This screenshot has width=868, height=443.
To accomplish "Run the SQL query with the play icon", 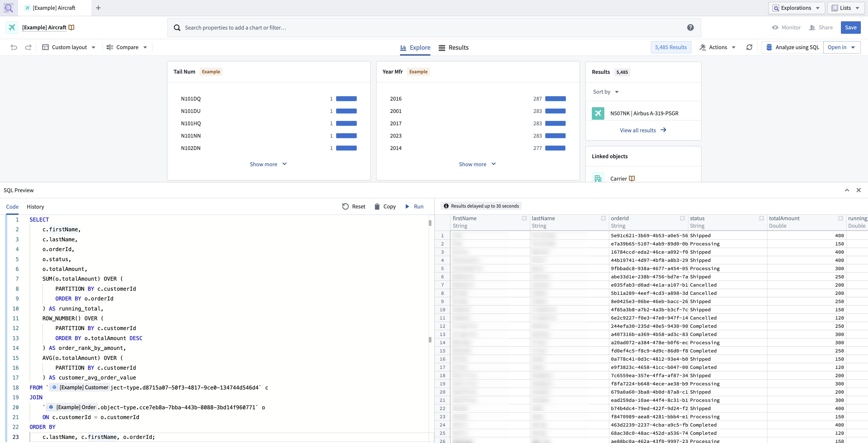I will (408, 206).
